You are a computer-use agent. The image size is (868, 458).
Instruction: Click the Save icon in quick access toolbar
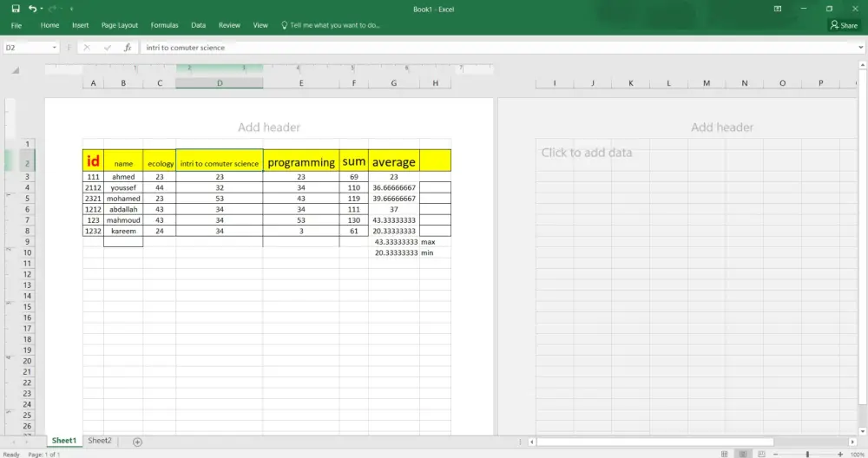tap(16, 9)
